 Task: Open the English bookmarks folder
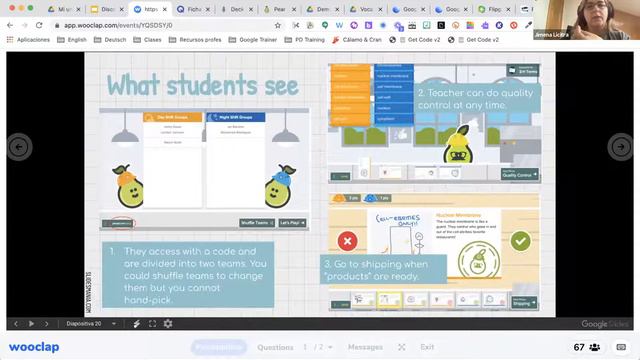pyautogui.click(x=72, y=40)
